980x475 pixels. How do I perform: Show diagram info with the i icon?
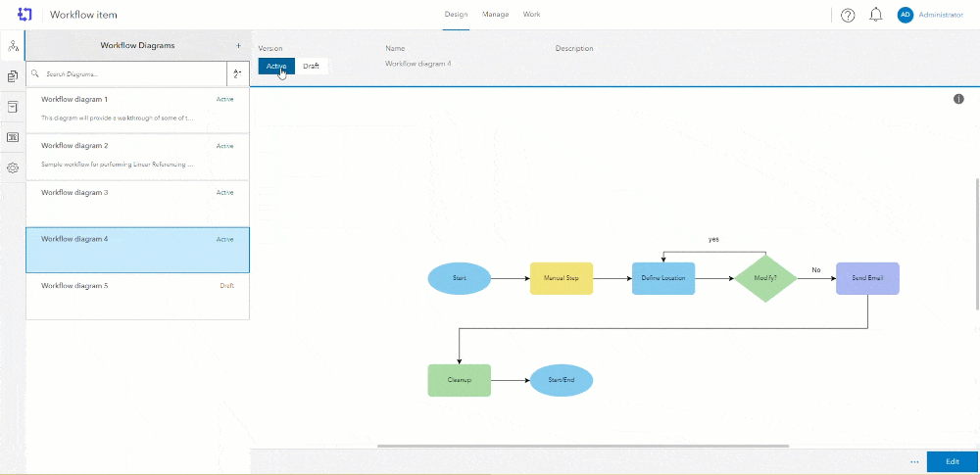958,99
